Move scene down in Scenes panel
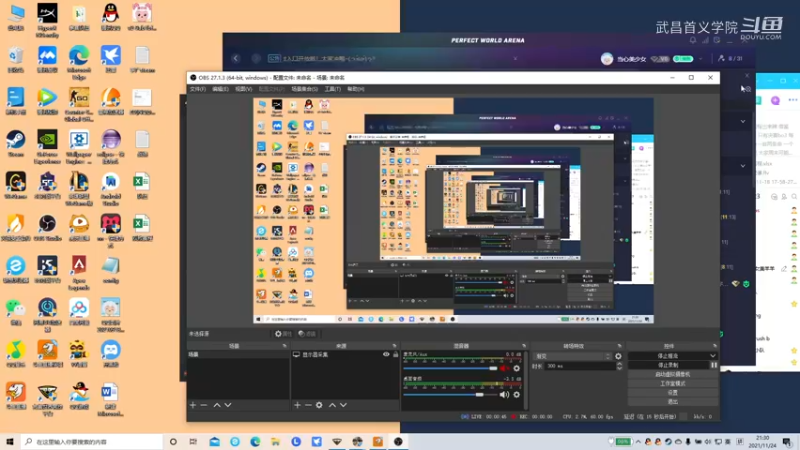Image resolution: width=800 pixels, height=450 pixels. point(228,405)
